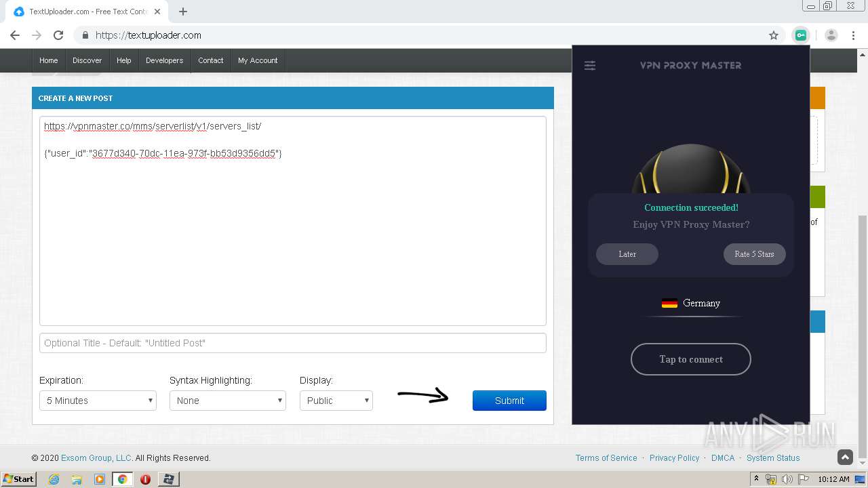
Task: Submit the new post
Action: [x=509, y=401]
